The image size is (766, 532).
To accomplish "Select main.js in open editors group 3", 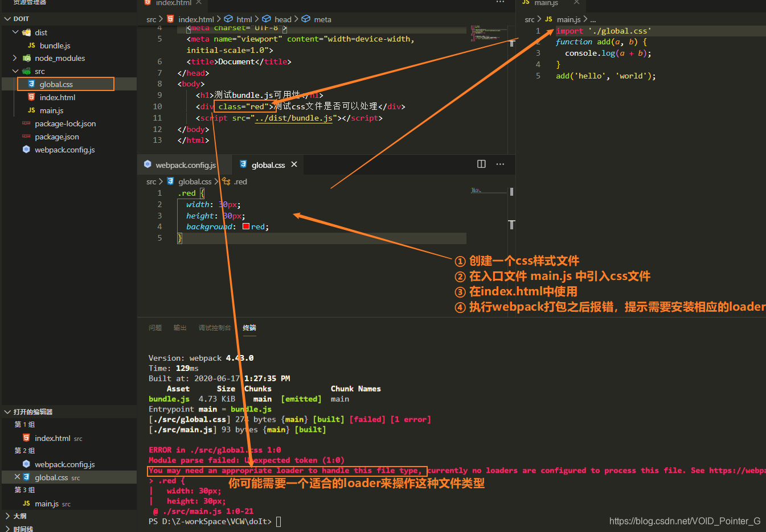I will pyautogui.click(x=47, y=504).
